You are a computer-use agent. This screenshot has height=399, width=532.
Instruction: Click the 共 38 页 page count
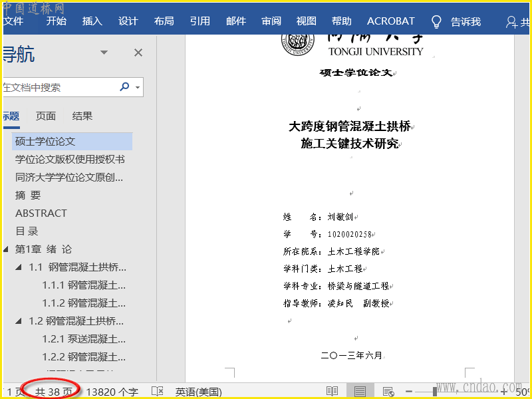[53, 392]
